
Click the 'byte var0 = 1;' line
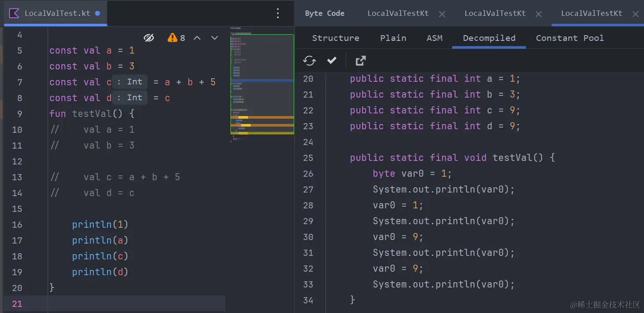412,174
